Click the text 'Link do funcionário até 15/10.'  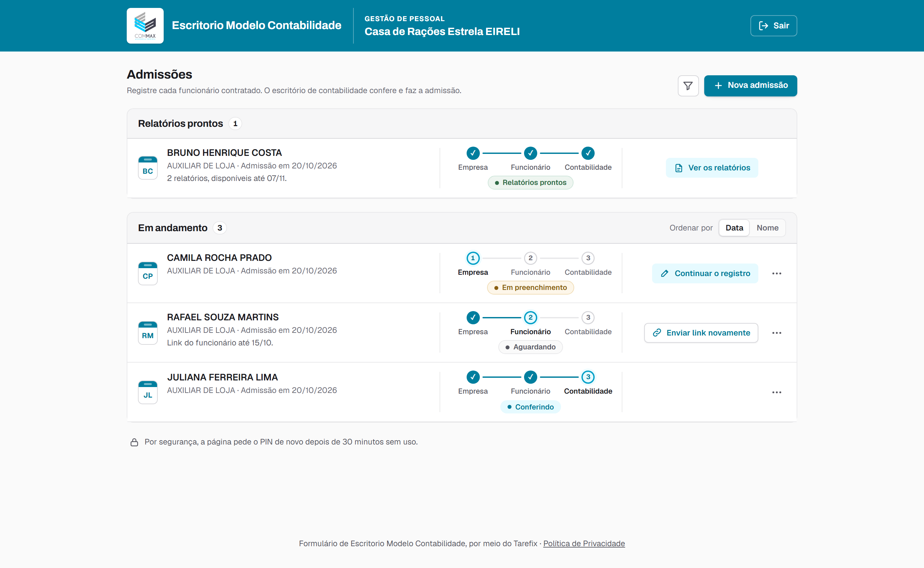(220, 342)
